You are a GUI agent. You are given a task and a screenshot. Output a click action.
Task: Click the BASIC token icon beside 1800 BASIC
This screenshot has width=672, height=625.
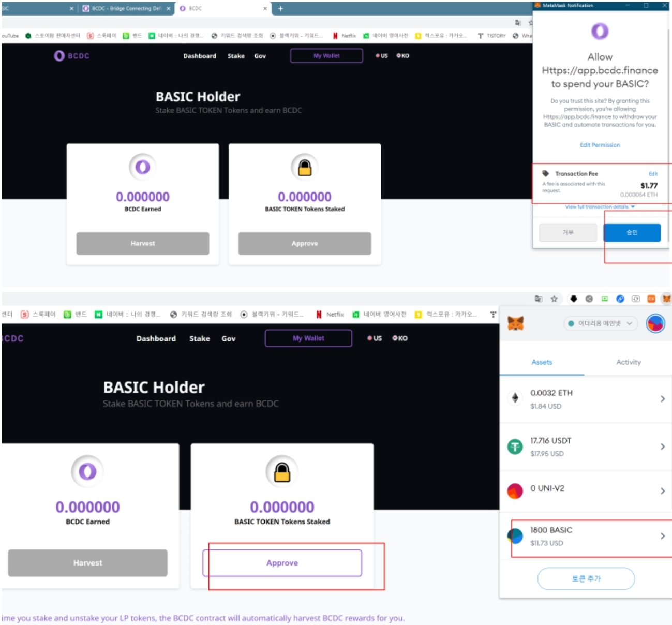[515, 536]
